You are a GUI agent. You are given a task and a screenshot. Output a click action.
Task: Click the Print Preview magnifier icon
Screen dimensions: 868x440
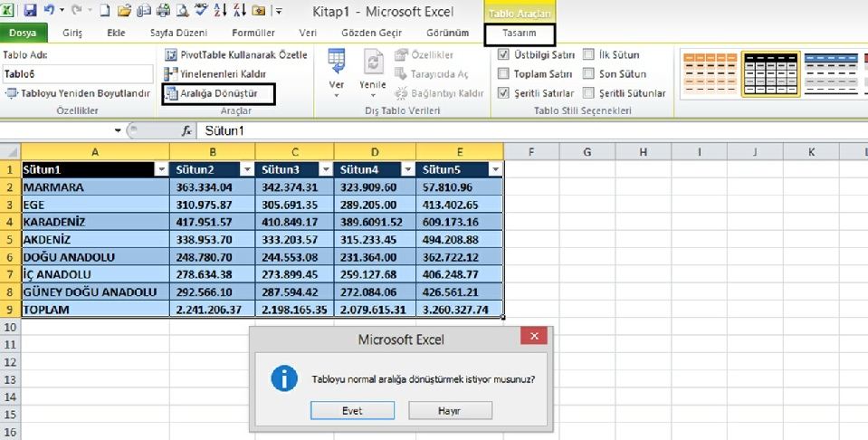[182, 10]
